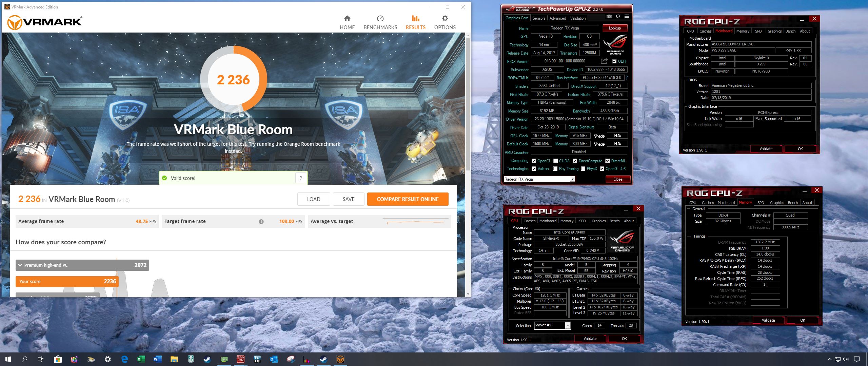Expand the Premium high-end PC comparison row
This screenshot has height=366, width=868.
pyautogui.click(x=82, y=265)
